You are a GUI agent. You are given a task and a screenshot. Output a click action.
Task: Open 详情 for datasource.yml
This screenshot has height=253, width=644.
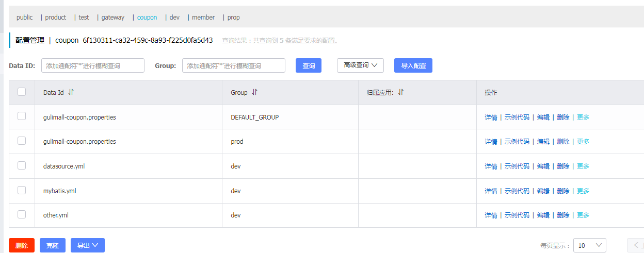click(491, 166)
